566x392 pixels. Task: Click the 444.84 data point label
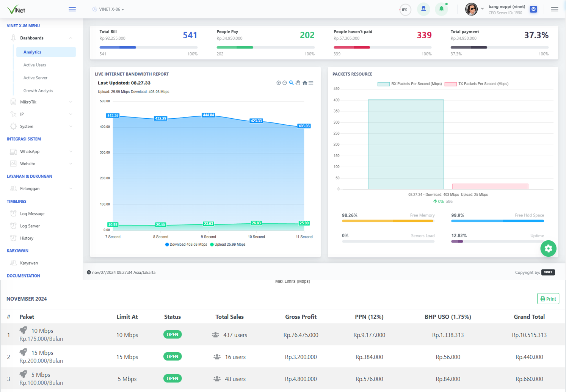click(209, 115)
